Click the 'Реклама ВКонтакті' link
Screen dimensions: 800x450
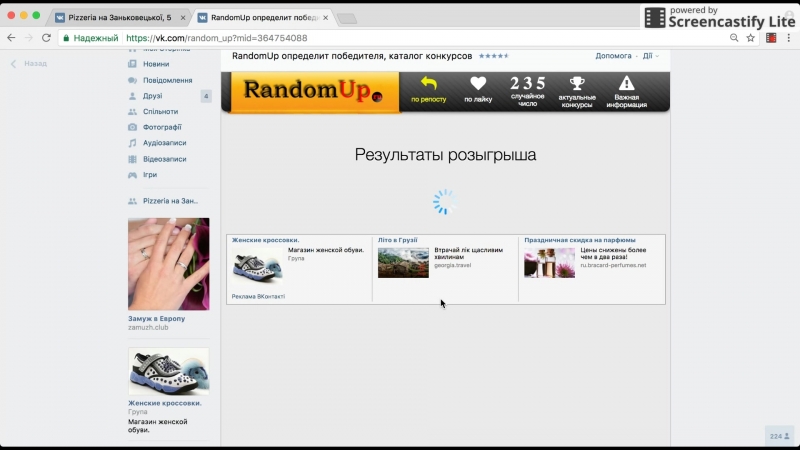coord(258,296)
